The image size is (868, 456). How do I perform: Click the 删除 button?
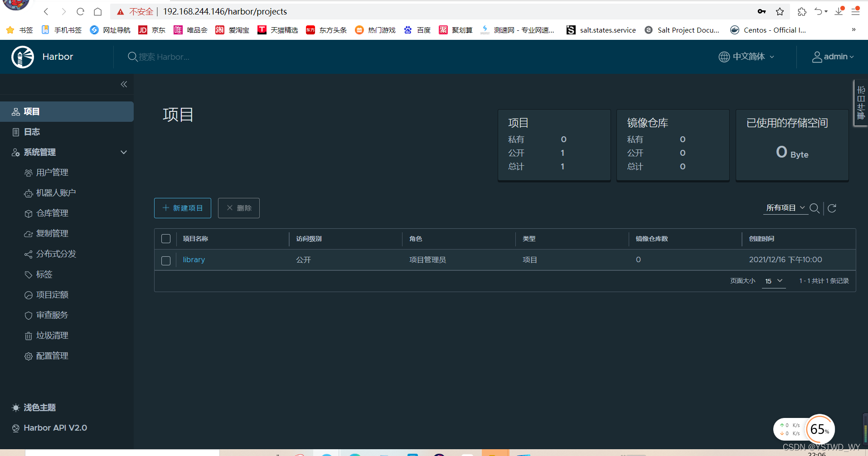[239, 208]
